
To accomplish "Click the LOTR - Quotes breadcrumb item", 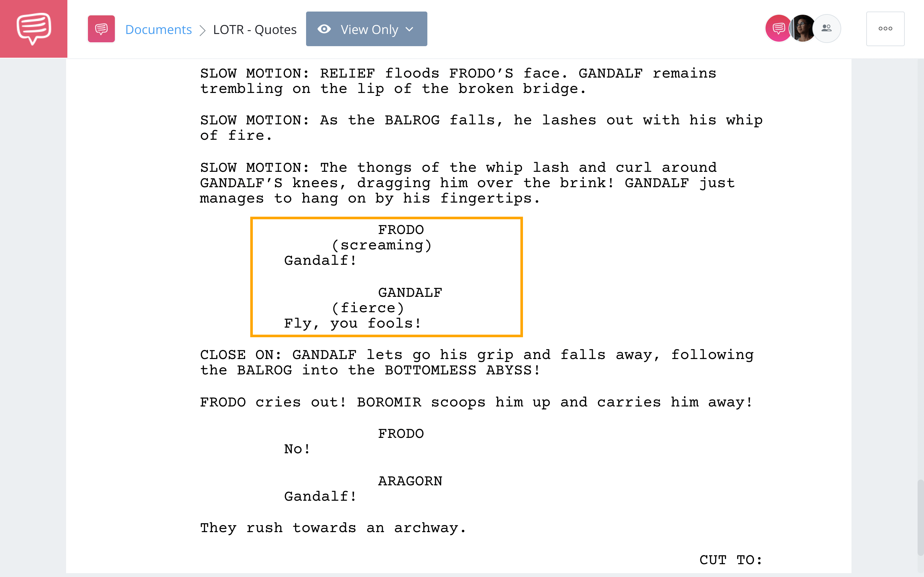I will click(254, 29).
